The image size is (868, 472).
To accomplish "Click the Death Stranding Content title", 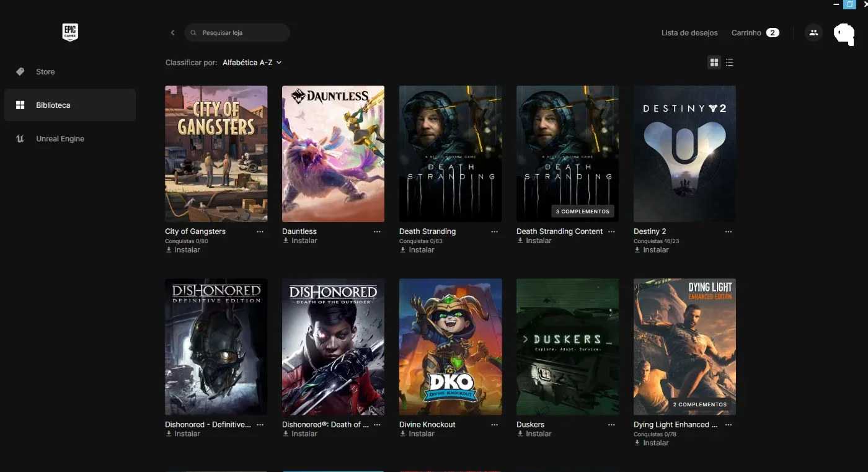I will pos(560,231).
